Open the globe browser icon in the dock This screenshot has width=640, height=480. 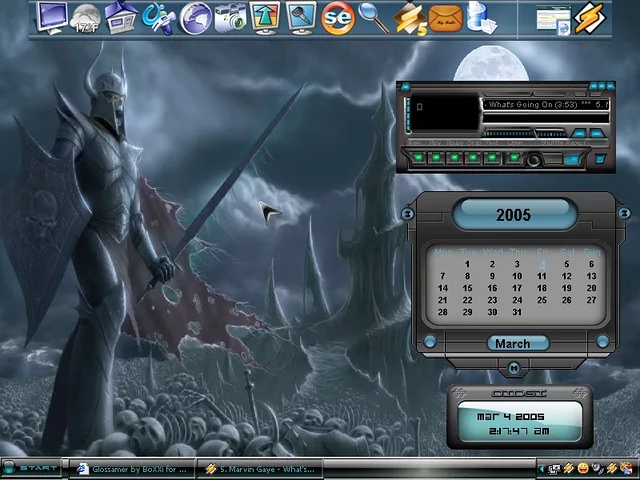(195, 17)
